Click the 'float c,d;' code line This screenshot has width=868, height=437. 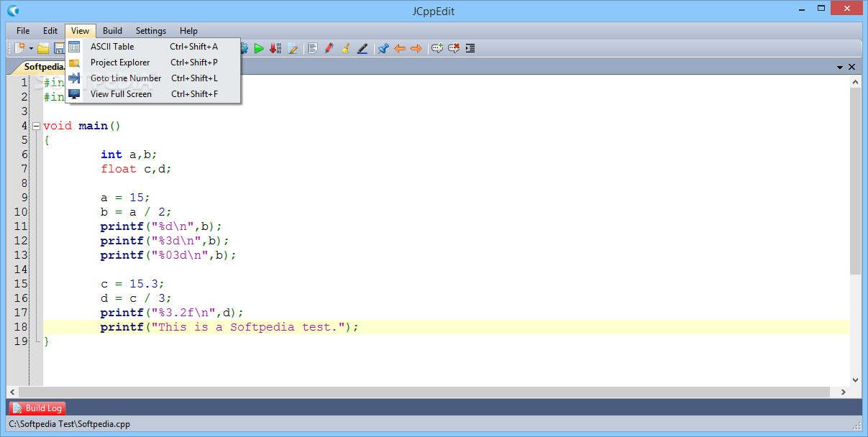136,169
